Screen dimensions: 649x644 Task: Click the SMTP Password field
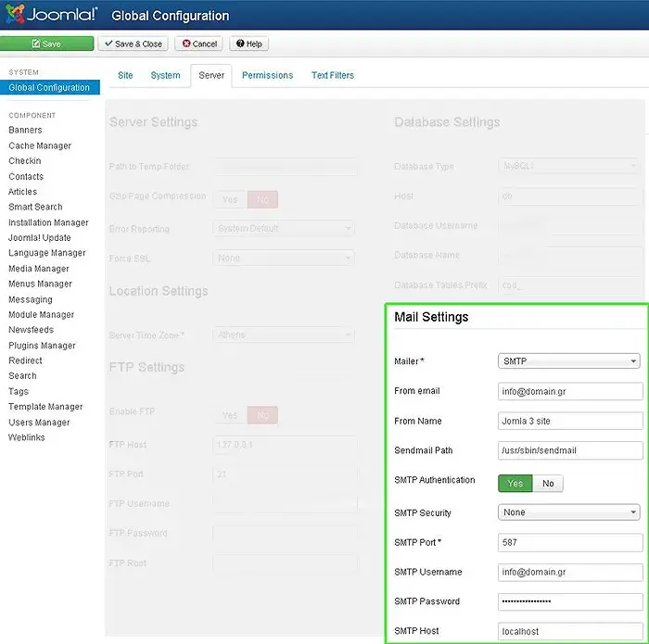(570, 601)
